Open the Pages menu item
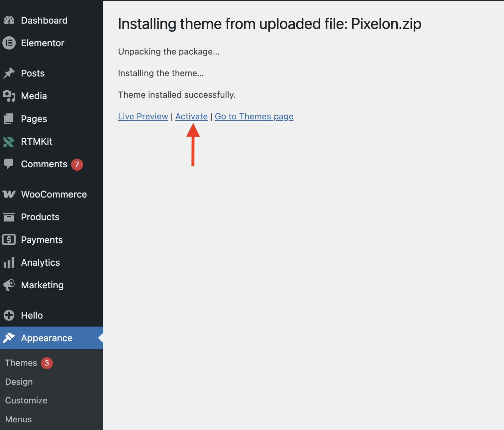This screenshot has height=430, width=504. pyautogui.click(x=34, y=119)
